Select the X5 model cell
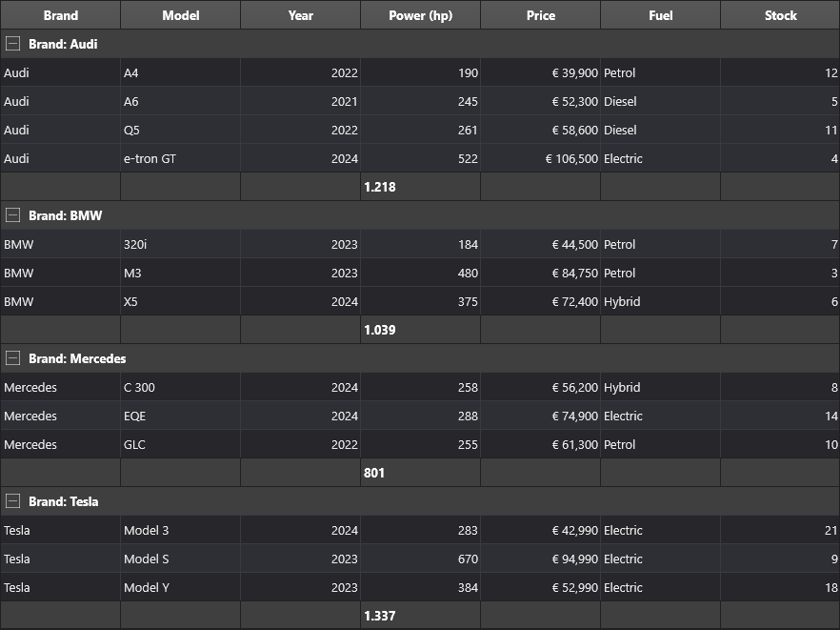 click(181, 301)
